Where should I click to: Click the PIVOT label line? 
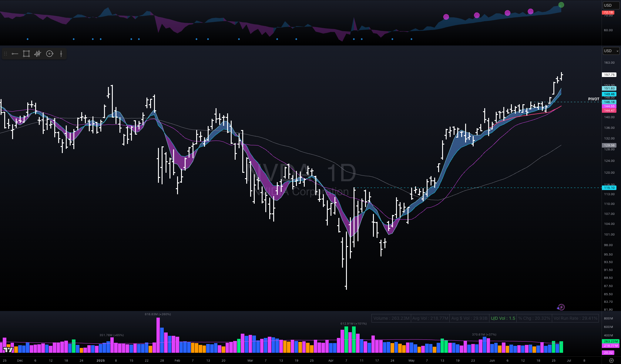click(x=593, y=99)
